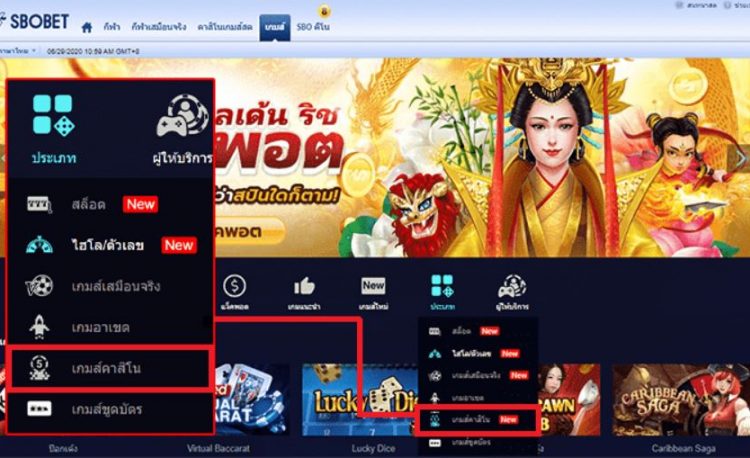The image size is (750, 458).
Task: Click the home icon in navigation bar
Action: coord(87,27)
